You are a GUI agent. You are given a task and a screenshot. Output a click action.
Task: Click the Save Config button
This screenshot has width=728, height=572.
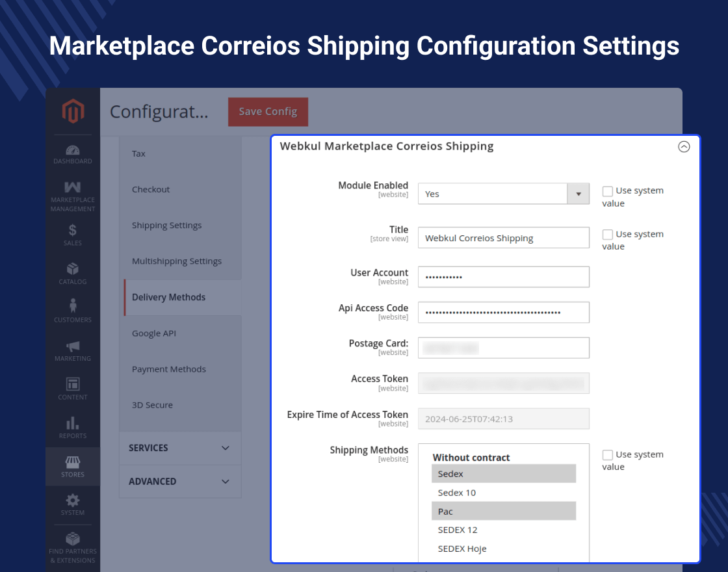[x=268, y=112]
